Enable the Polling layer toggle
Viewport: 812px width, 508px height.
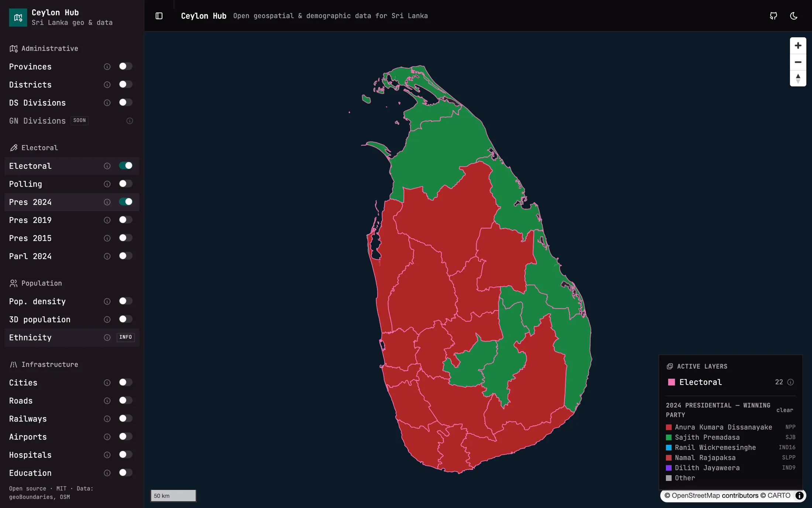[125, 184]
